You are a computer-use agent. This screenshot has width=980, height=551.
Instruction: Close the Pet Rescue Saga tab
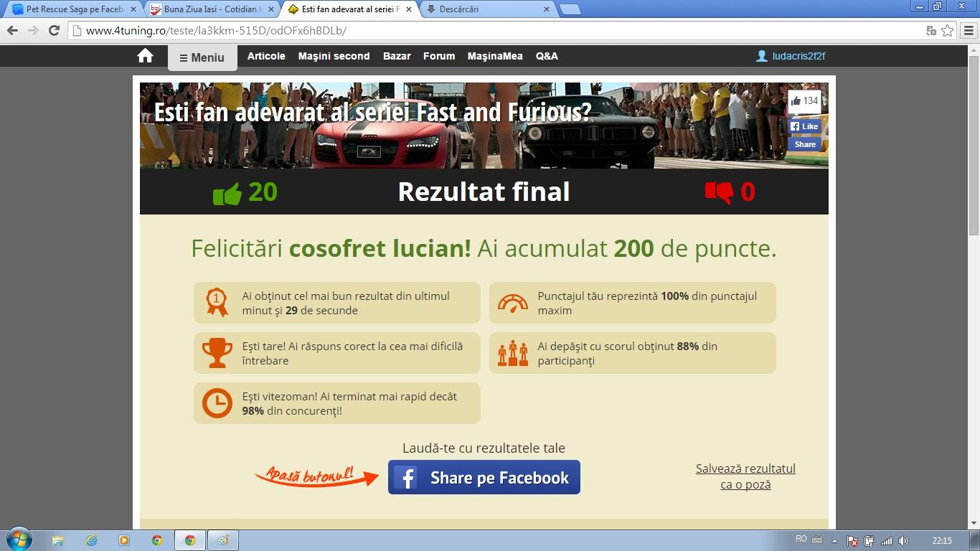tap(133, 9)
